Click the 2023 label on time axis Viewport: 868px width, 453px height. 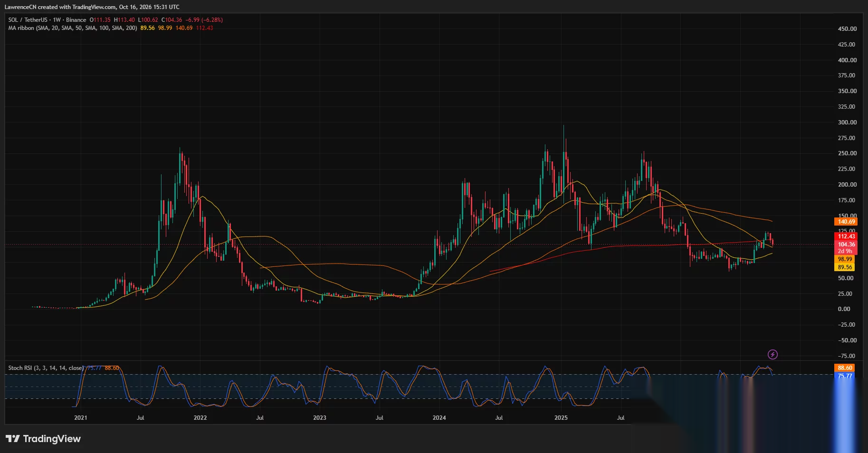(320, 418)
